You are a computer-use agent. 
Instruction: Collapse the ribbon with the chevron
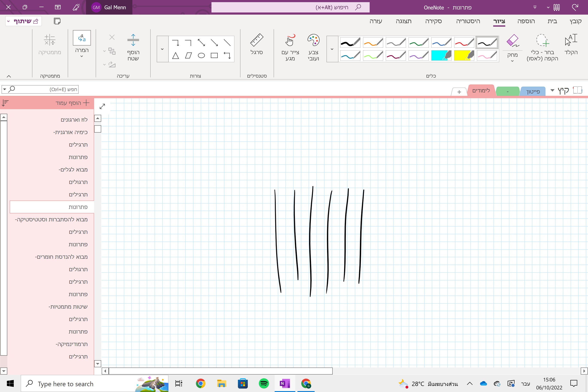(x=9, y=76)
